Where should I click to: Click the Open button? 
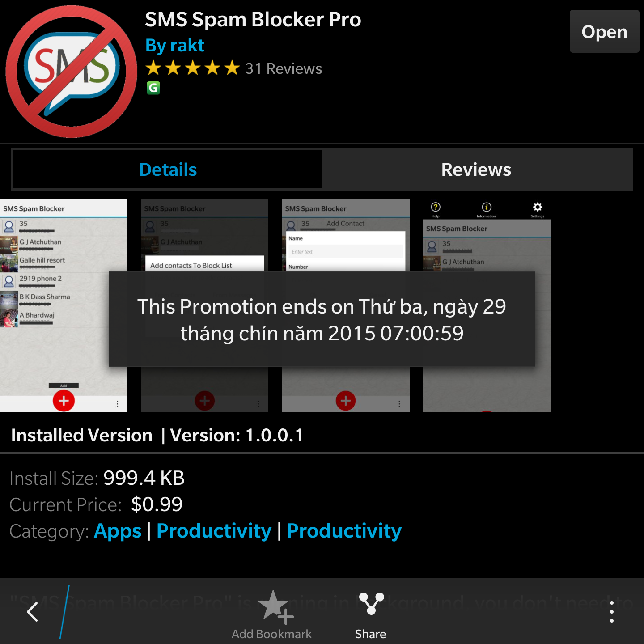point(605,31)
